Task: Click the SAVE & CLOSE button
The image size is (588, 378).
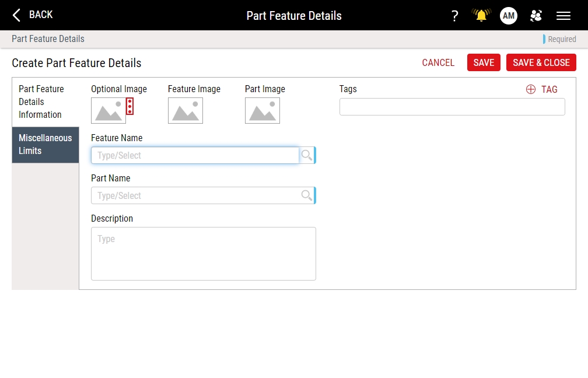Action: pos(541,62)
